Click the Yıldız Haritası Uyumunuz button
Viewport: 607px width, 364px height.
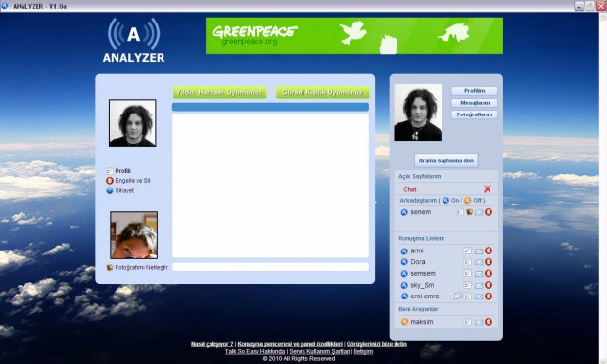coord(219,92)
